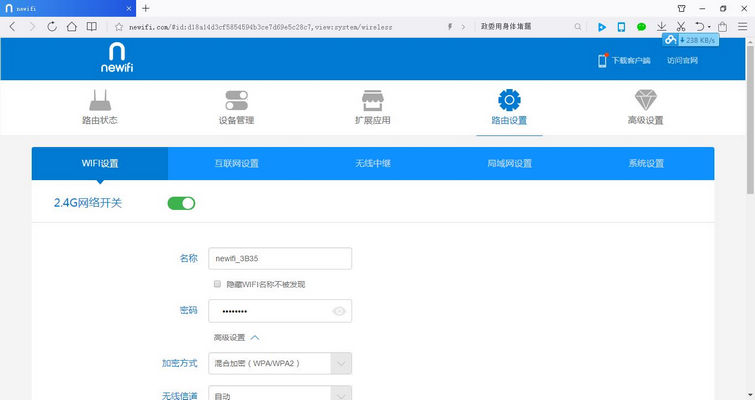Open a new browser tab with plus
Screen dimensions: 755x400
146,8
